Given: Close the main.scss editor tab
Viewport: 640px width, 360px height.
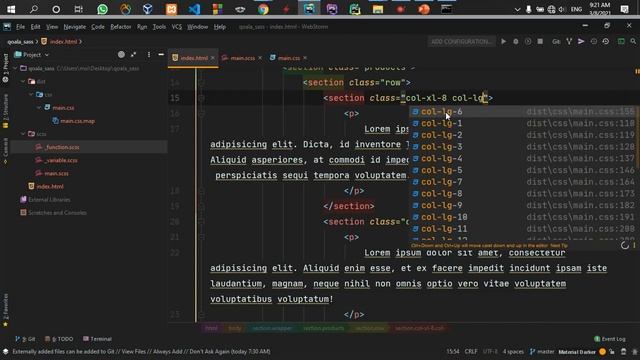Looking at the screenshot, I should [x=260, y=58].
